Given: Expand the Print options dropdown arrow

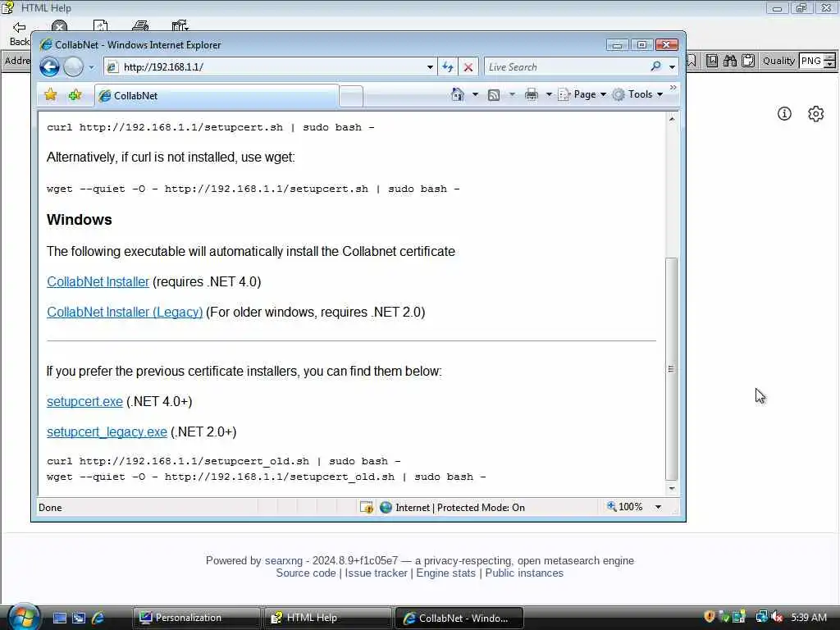Looking at the screenshot, I should [549, 95].
